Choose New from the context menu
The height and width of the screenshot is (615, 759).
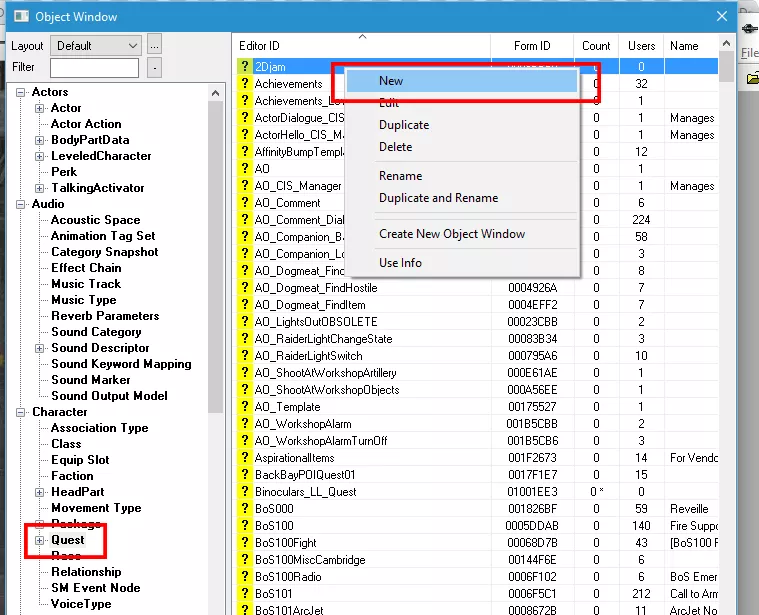tap(391, 81)
